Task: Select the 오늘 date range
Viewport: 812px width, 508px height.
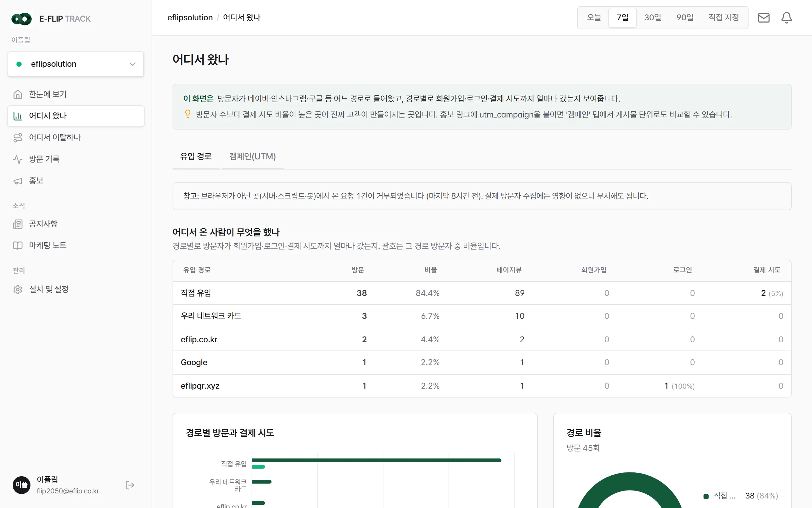Action: point(594,17)
